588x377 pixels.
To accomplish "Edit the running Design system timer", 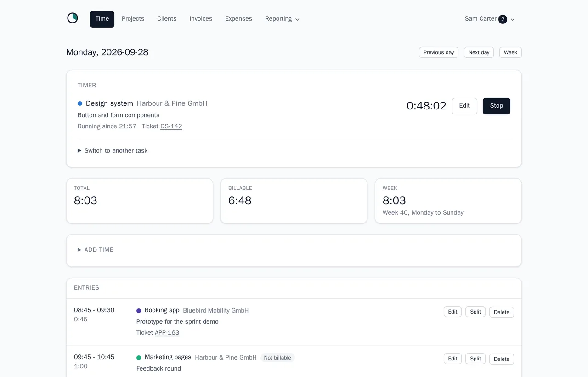I will [464, 106].
